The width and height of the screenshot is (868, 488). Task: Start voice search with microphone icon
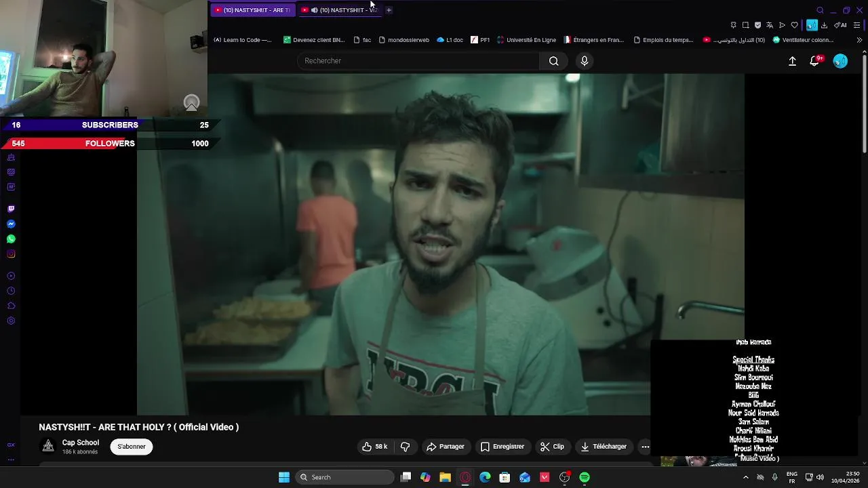pos(585,61)
